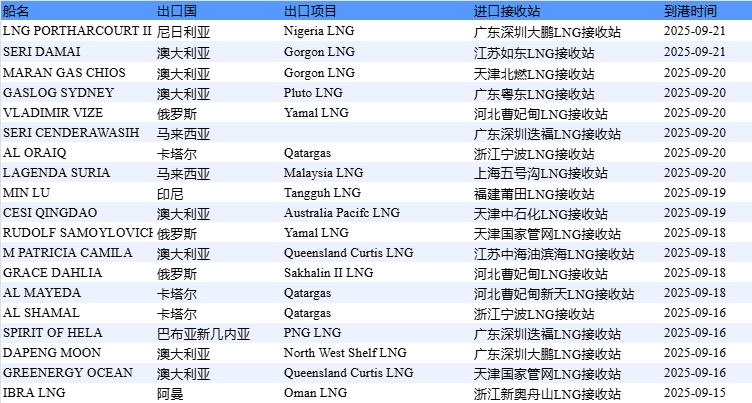
Task: Click the 出口项目 column header
Action: click(x=310, y=11)
